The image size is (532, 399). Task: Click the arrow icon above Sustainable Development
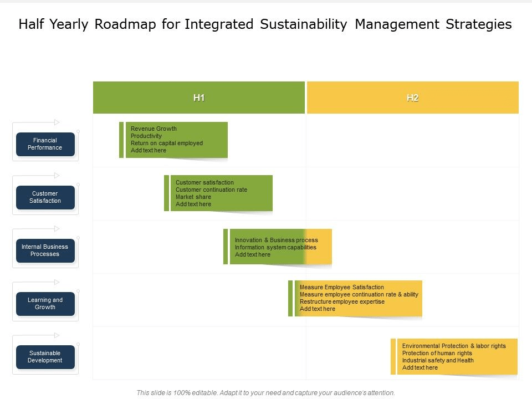[x=57, y=335]
